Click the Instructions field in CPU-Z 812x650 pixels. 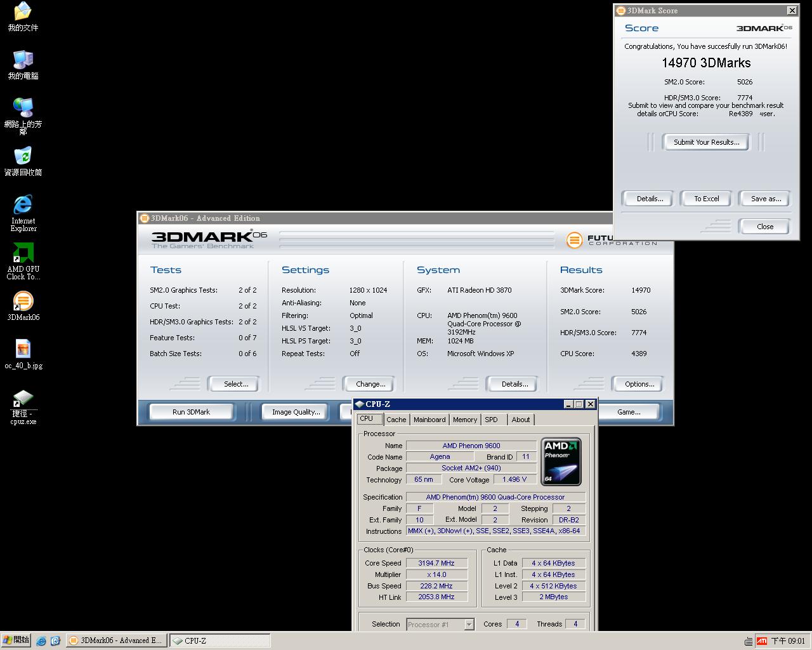(495, 531)
